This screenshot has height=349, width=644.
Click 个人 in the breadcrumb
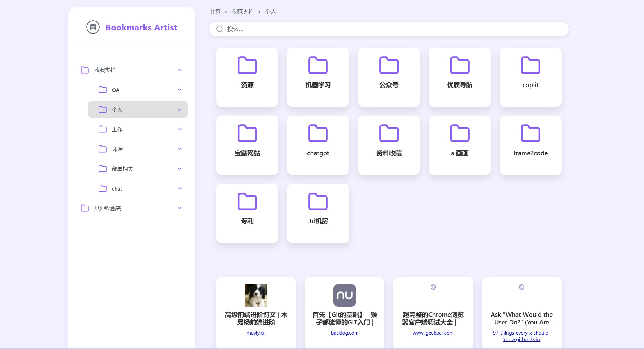pos(271,12)
